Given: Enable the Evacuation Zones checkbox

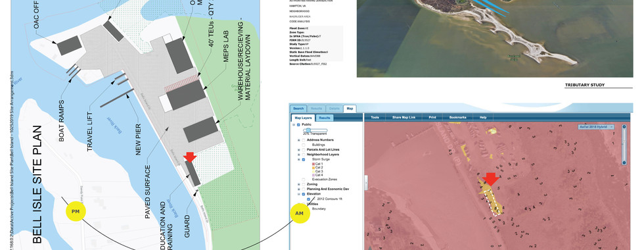Looking at the screenshot, I should [x=304, y=179].
